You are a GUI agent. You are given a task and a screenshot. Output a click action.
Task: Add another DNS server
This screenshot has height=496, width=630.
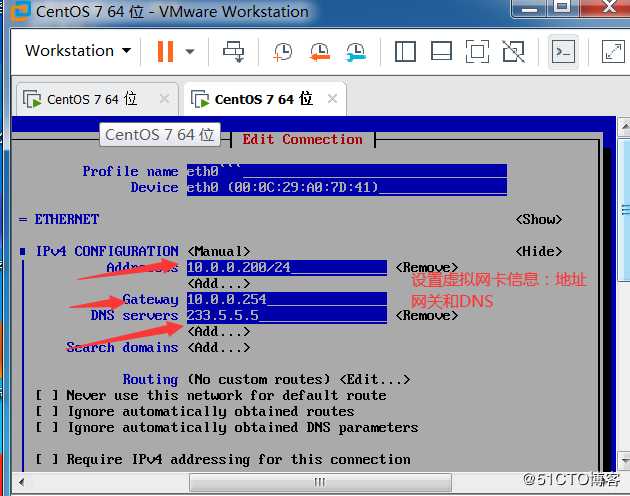[219, 332]
